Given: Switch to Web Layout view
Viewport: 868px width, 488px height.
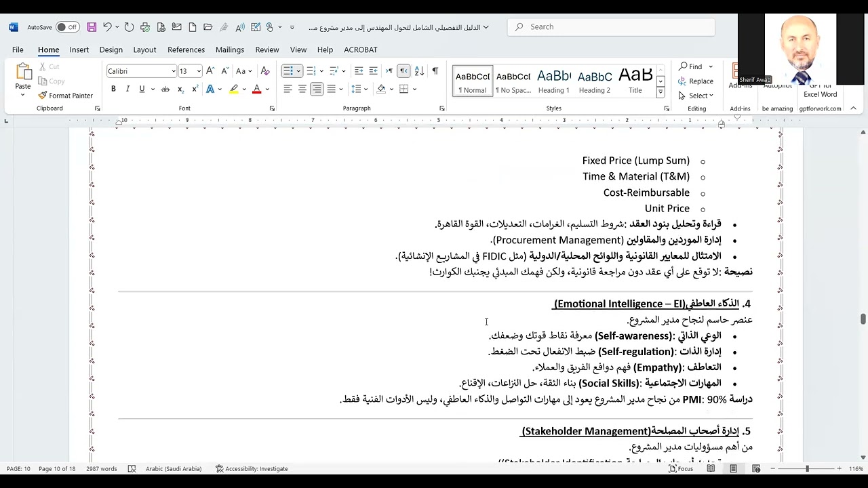Looking at the screenshot, I should (x=756, y=469).
